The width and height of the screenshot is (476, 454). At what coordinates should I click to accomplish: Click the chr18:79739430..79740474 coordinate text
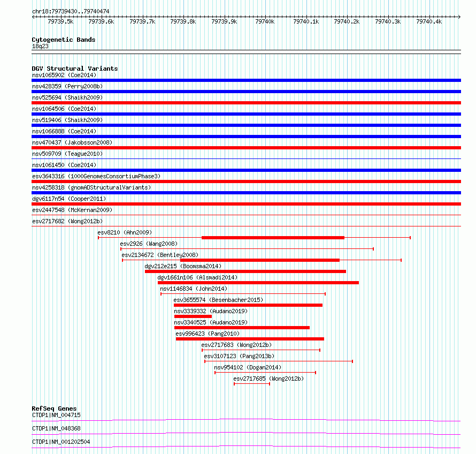(71, 11)
